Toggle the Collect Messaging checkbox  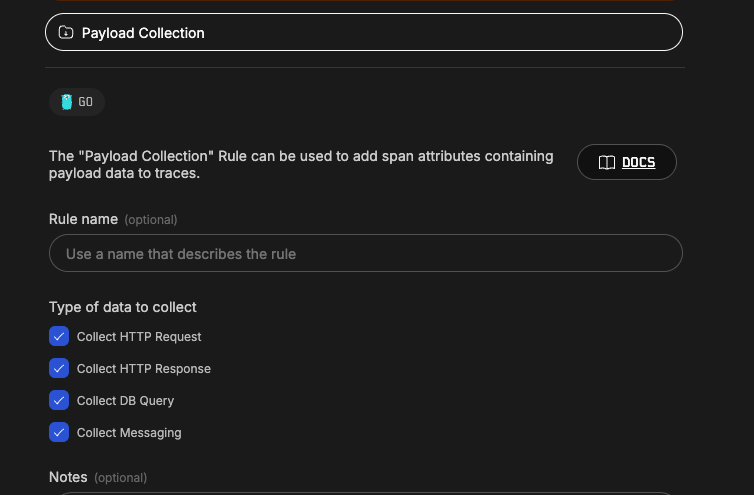[59, 432]
